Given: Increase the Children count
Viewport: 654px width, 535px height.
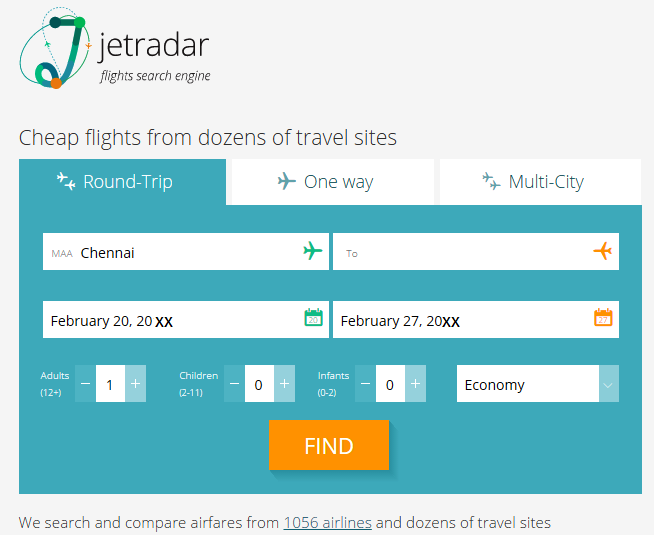Looking at the screenshot, I should [x=285, y=384].
